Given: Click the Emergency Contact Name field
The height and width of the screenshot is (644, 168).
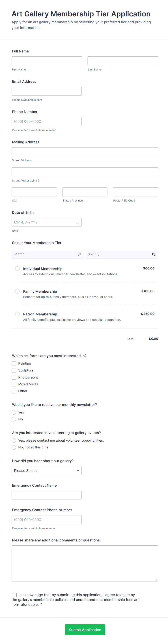Looking at the screenshot, I should click(x=47, y=495).
